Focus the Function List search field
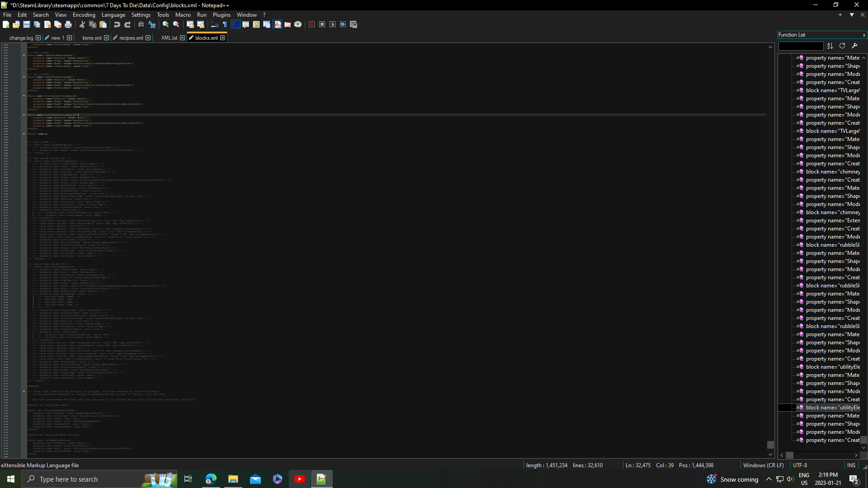 (801, 46)
